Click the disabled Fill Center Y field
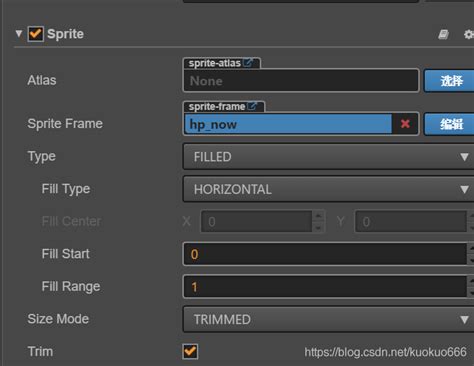This screenshot has width=474, height=366. pyautogui.click(x=411, y=222)
